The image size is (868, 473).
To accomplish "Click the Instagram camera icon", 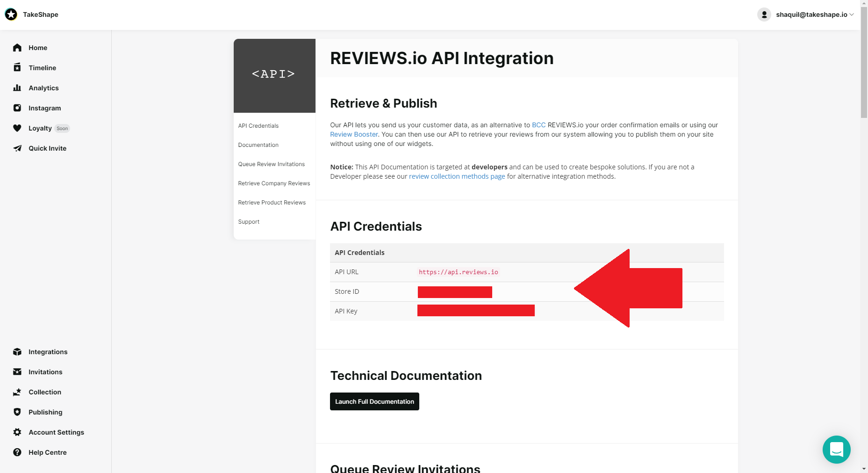I will point(17,108).
